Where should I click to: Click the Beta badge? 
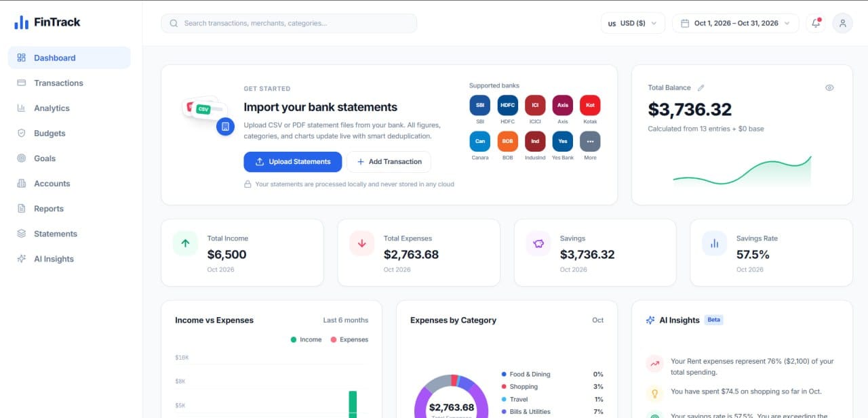714,320
